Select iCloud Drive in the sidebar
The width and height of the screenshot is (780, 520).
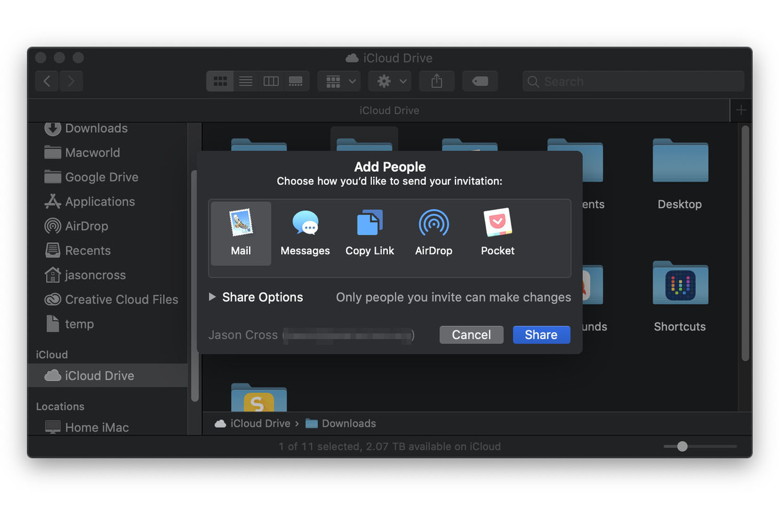(x=99, y=376)
